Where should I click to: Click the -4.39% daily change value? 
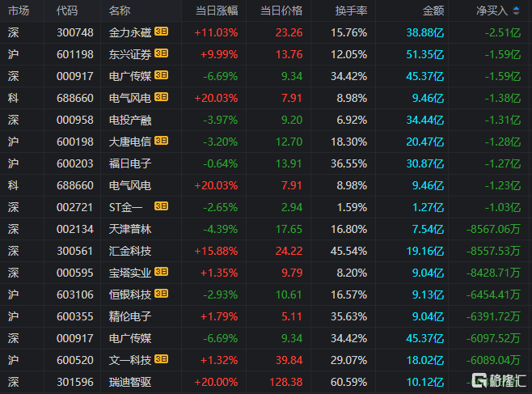(x=221, y=229)
